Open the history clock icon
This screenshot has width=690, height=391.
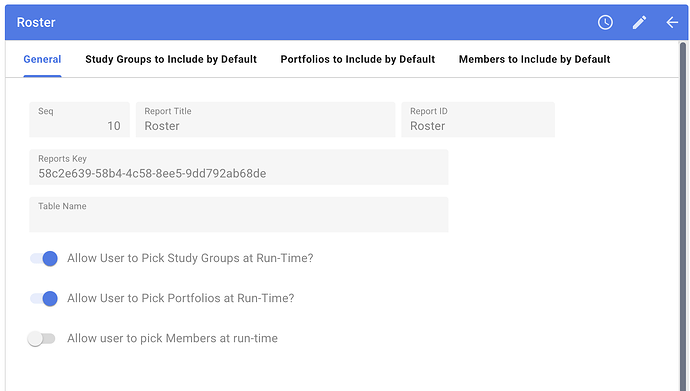coord(605,22)
